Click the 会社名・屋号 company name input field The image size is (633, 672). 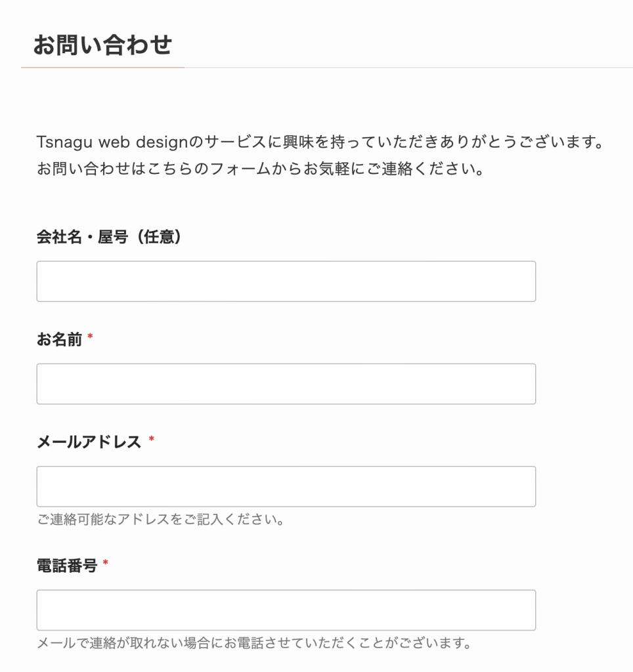[286, 282]
